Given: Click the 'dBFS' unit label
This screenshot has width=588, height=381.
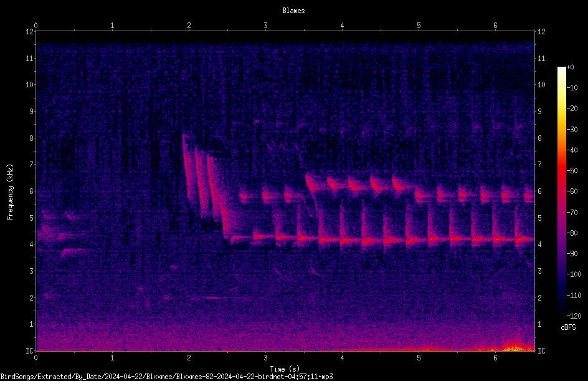Looking at the screenshot, I should [x=568, y=327].
